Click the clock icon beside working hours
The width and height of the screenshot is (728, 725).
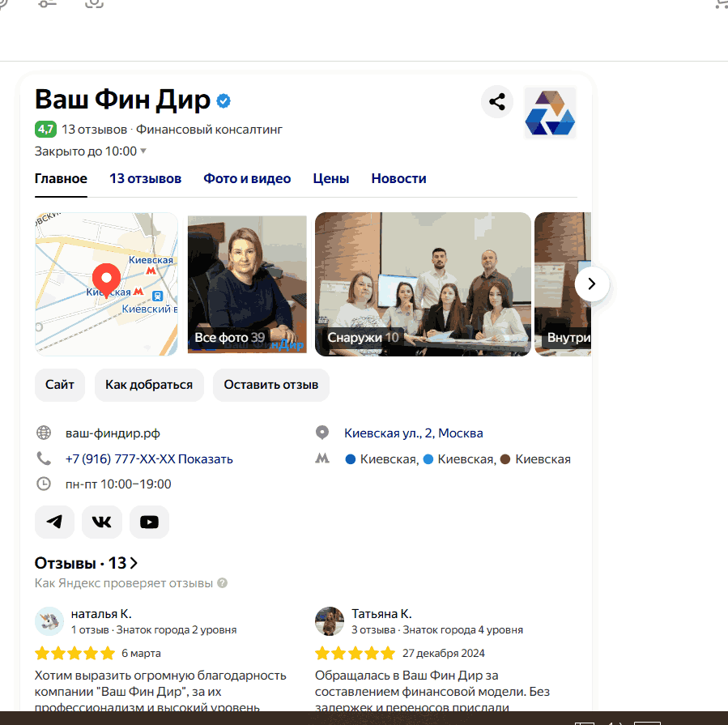[x=44, y=484]
